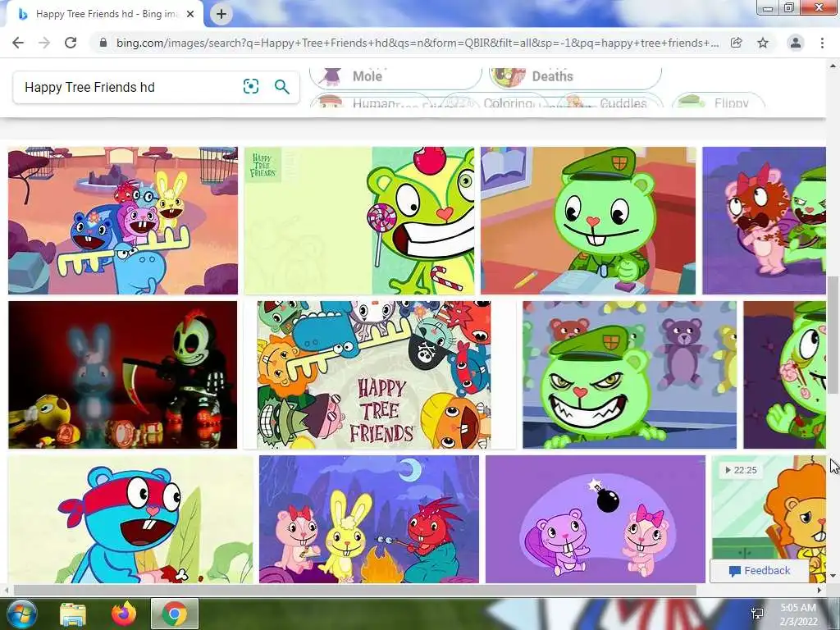Click the scroll right arrow

click(x=819, y=590)
